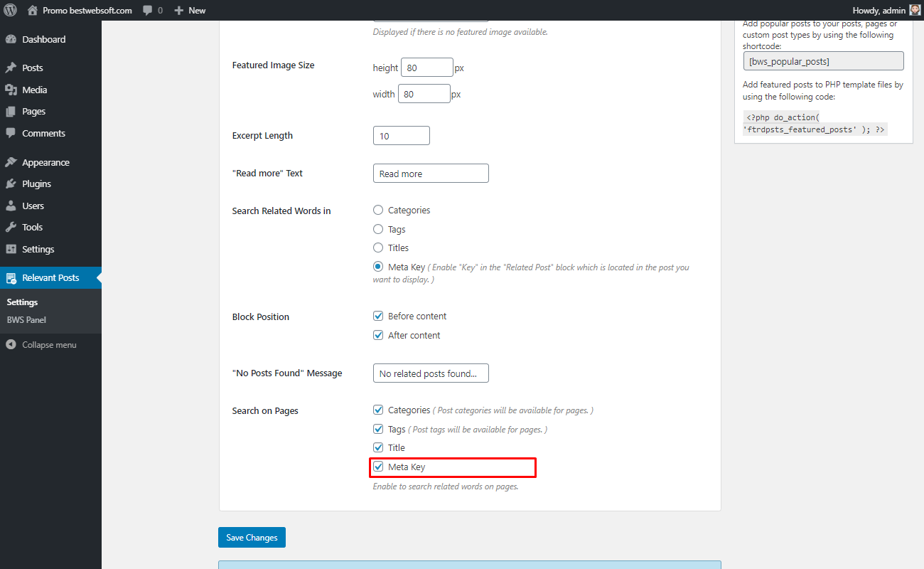The height and width of the screenshot is (569, 924).
Task: Select Categories radio for related words
Action: [x=378, y=210]
